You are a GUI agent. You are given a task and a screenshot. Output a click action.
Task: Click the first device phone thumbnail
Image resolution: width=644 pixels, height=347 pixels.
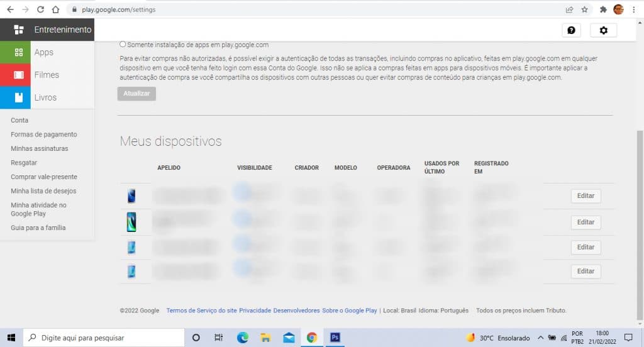[x=131, y=196]
